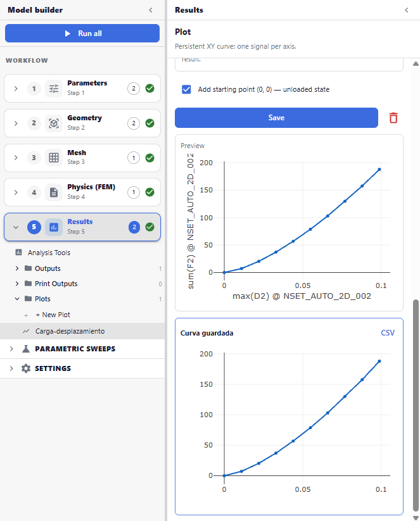Click the Mesh grid icon

pyautogui.click(x=54, y=158)
